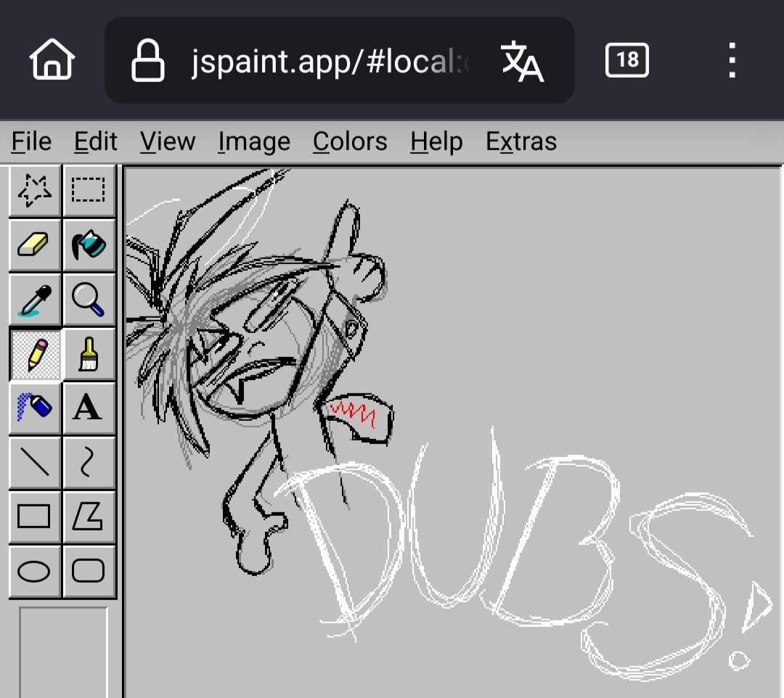Choose the Fill With Color bucket tool
The width and height of the screenshot is (784, 698).
pyautogui.click(x=89, y=245)
